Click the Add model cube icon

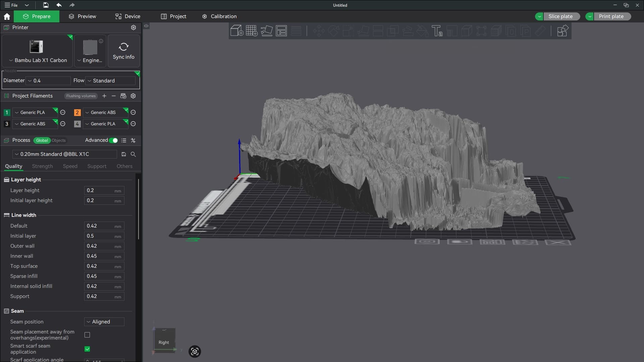tap(237, 31)
